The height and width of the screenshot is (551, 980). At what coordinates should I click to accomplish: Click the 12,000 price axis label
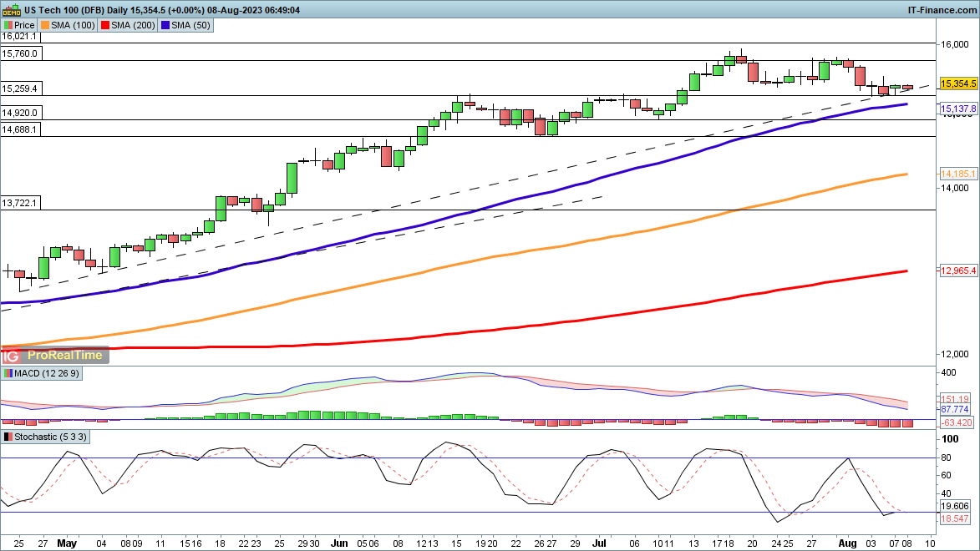pyautogui.click(x=955, y=354)
